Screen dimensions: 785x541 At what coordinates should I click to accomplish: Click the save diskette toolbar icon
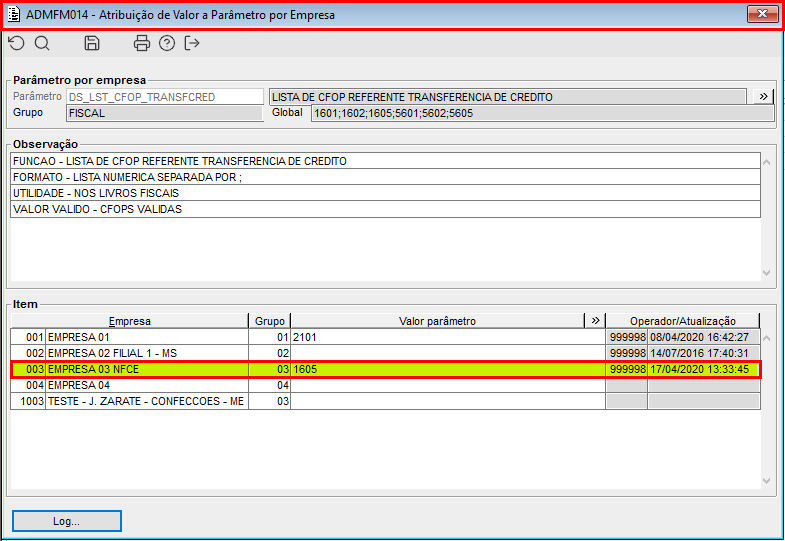click(92, 44)
